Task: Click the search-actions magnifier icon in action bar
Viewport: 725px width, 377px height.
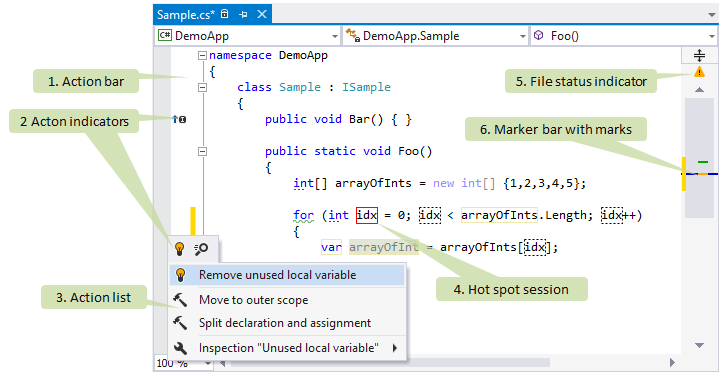Action: click(x=201, y=249)
